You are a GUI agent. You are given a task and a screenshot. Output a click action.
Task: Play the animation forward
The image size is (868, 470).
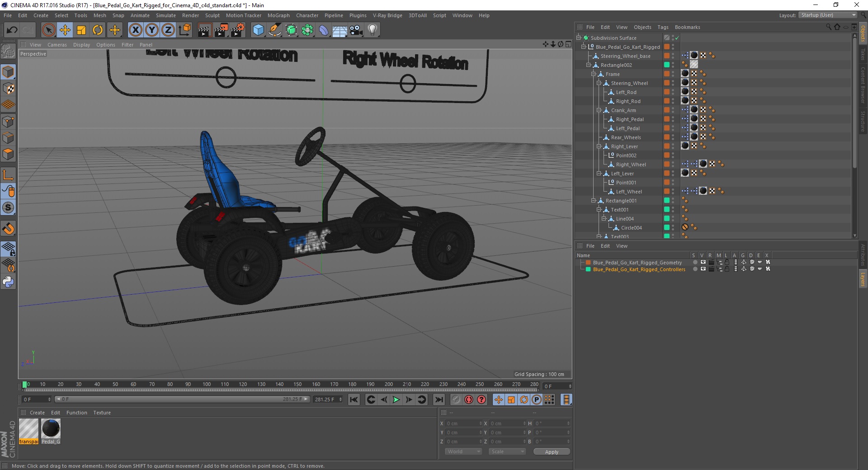(396, 399)
